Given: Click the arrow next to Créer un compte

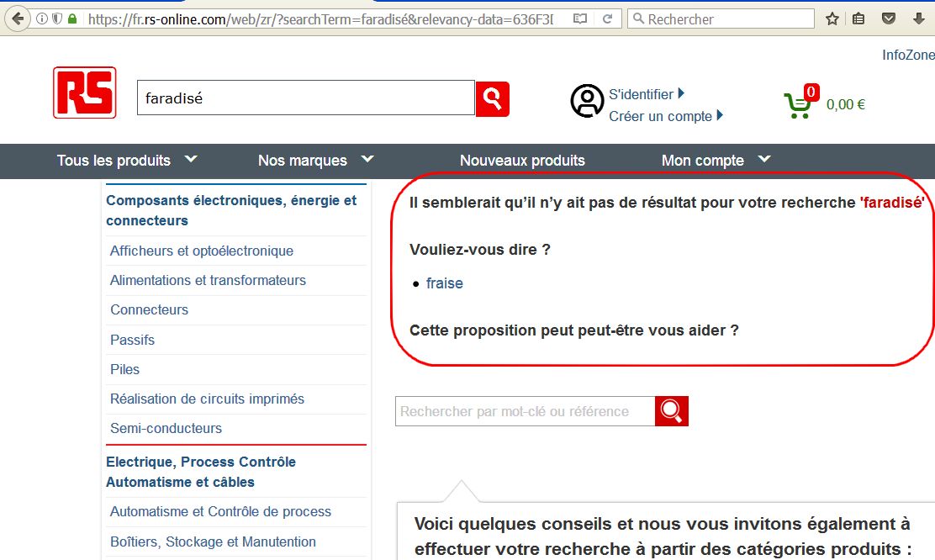Looking at the screenshot, I should click(x=720, y=115).
